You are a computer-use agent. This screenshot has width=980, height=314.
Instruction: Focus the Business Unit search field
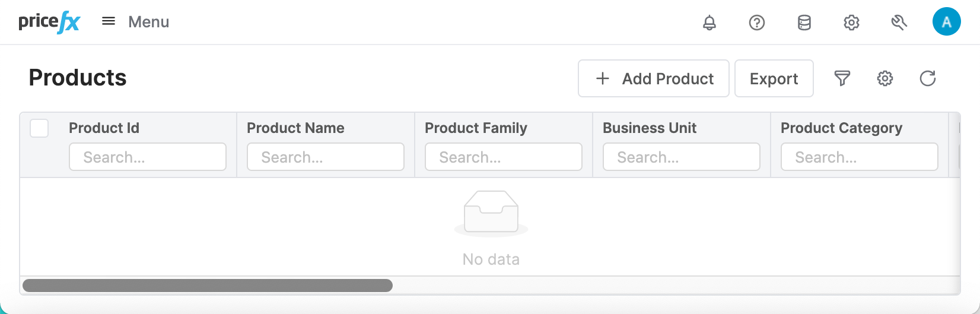click(682, 157)
